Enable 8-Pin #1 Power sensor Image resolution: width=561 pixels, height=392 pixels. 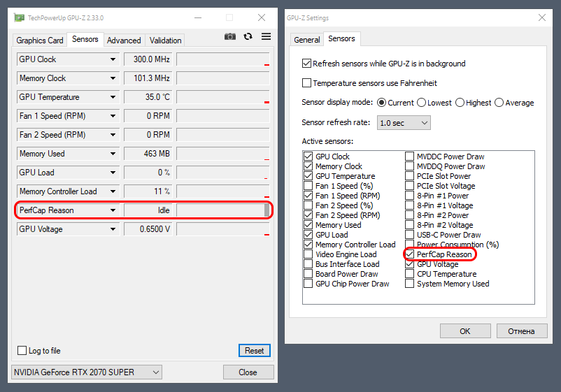click(410, 196)
